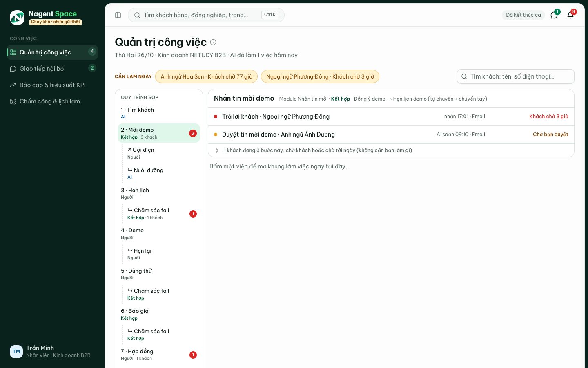This screenshot has width=588, height=368.
Task: Select SOP step 3 Hẹn lịch
Action: pos(159,193)
